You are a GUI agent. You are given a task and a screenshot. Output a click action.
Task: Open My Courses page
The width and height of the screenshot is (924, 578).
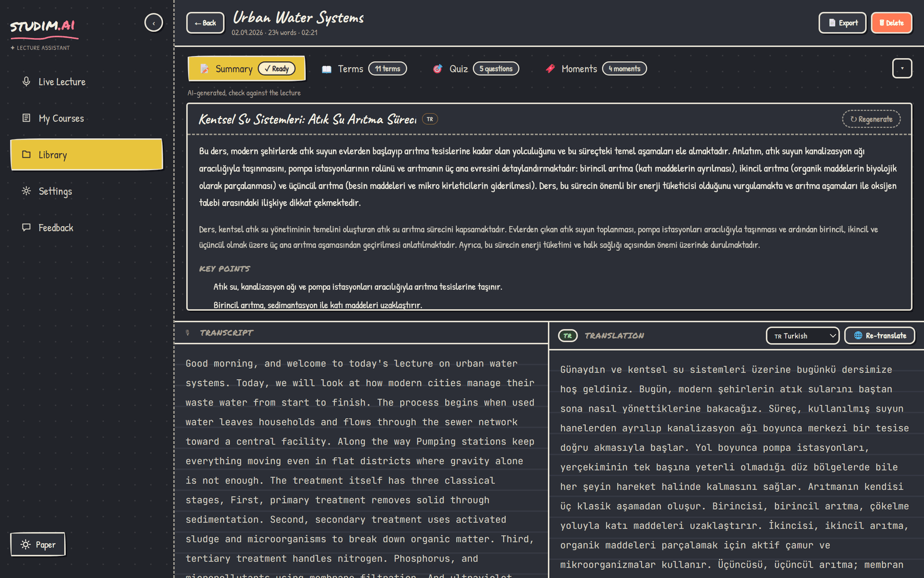click(87, 118)
